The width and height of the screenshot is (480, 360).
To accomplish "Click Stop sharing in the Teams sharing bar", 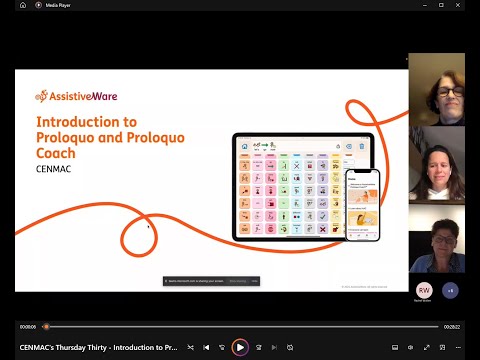I will pos(238,281).
